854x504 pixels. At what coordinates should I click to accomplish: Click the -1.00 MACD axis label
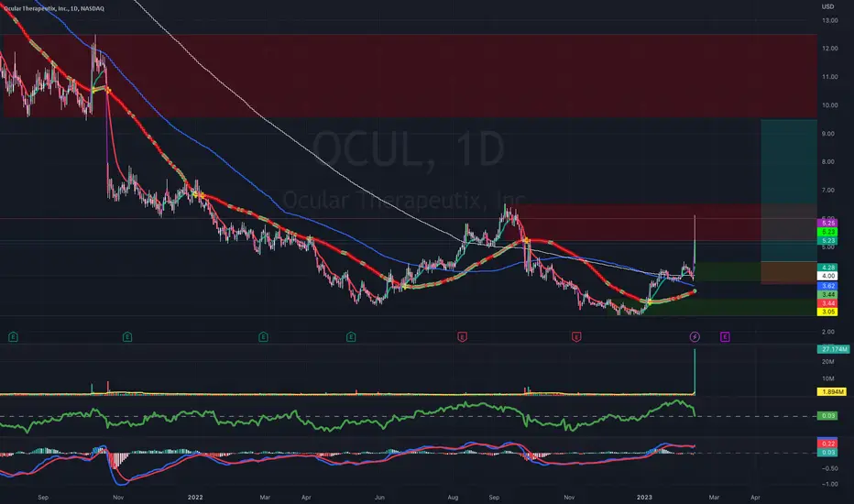tap(830, 484)
